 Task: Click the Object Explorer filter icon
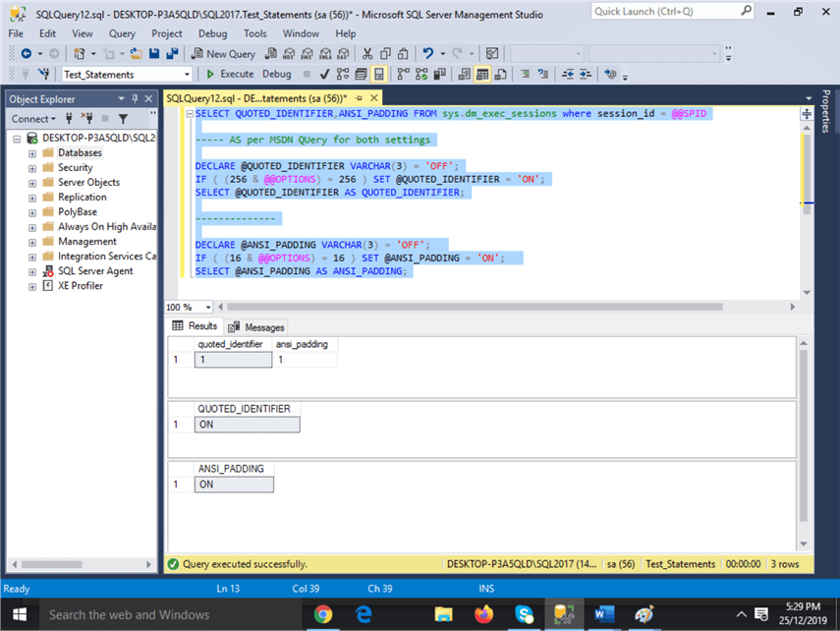pos(123,119)
